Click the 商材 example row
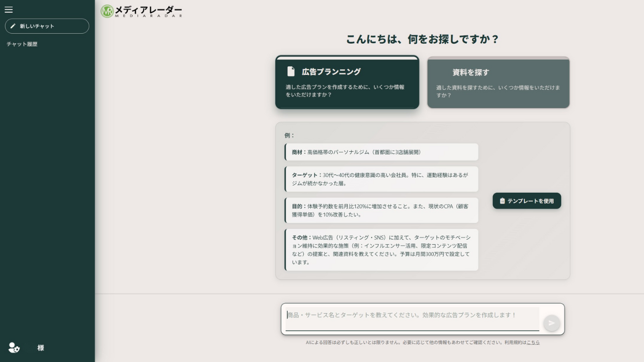 tap(381, 152)
